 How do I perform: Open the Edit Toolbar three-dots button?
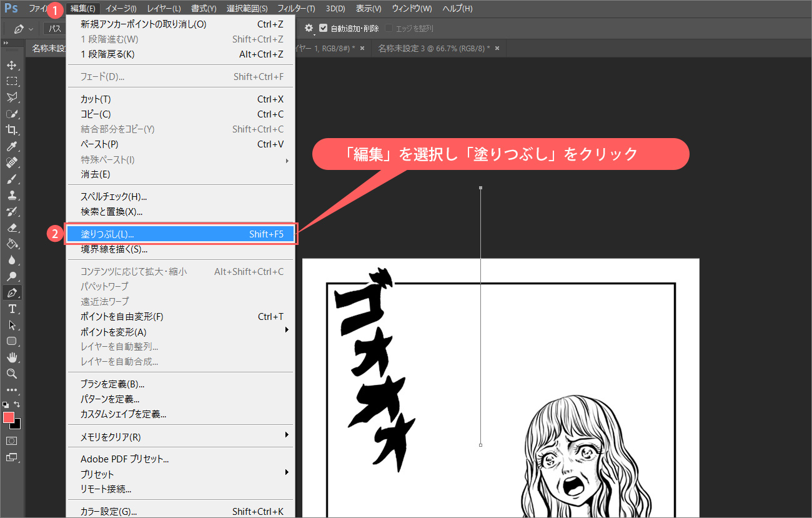pos(11,390)
